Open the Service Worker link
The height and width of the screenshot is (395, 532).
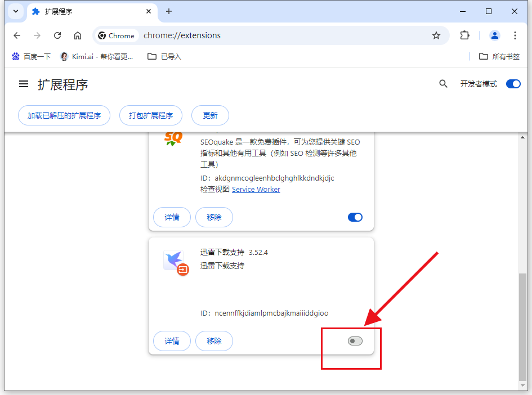pos(256,189)
